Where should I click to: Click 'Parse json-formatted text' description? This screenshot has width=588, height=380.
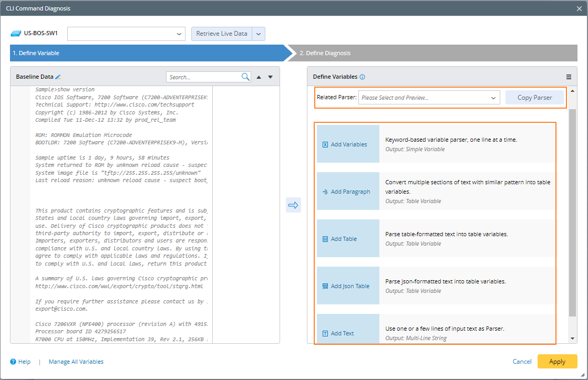(446, 281)
